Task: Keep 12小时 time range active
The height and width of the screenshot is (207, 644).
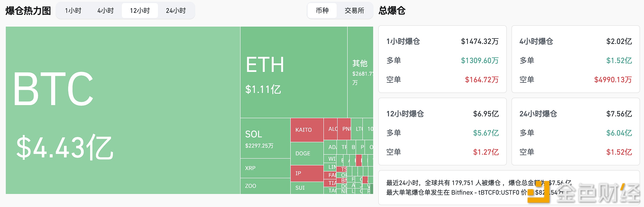Action: (140, 11)
